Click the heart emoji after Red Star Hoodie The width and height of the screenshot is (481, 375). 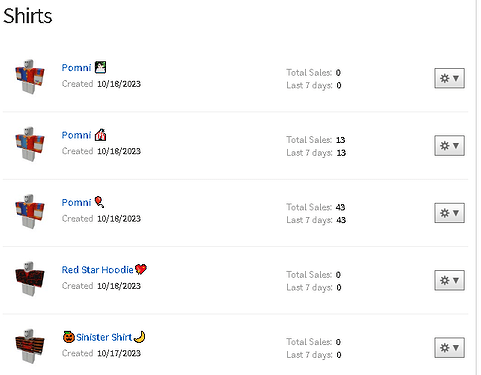[x=141, y=269]
